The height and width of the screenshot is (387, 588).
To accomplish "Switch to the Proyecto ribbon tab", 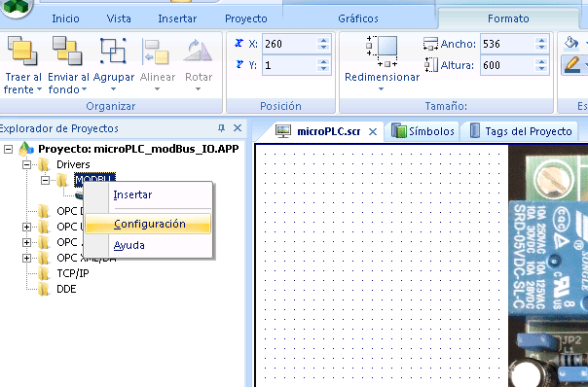I will click(x=246, y=18).
